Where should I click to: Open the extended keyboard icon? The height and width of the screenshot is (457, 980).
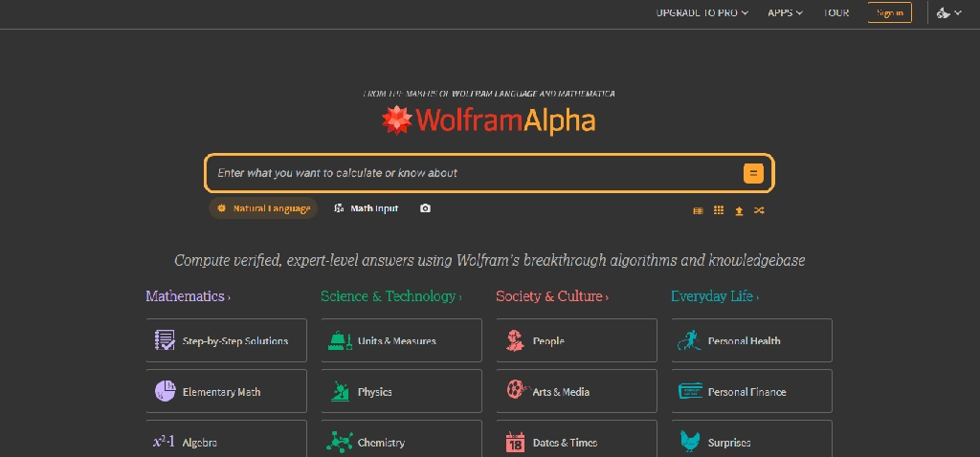point(698,211)
